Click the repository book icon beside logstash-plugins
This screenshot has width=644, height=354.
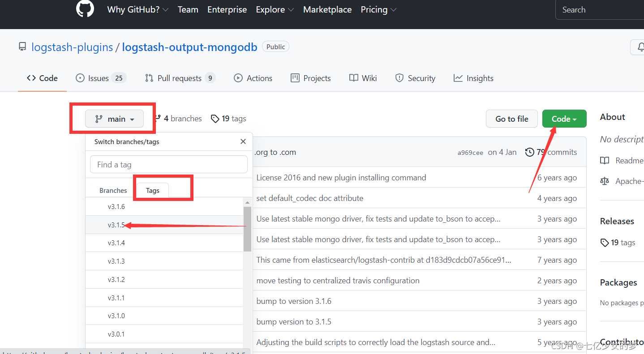click(22, 47)
